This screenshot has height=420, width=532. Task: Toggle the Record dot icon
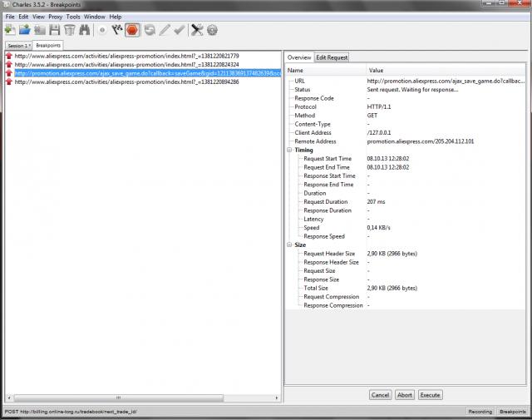(102, 30)
